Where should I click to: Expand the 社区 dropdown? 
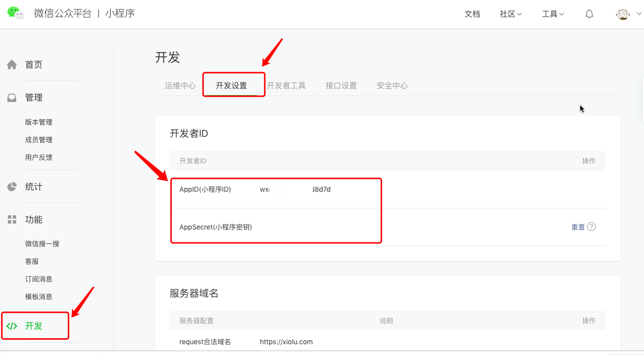tap(511, 14)
